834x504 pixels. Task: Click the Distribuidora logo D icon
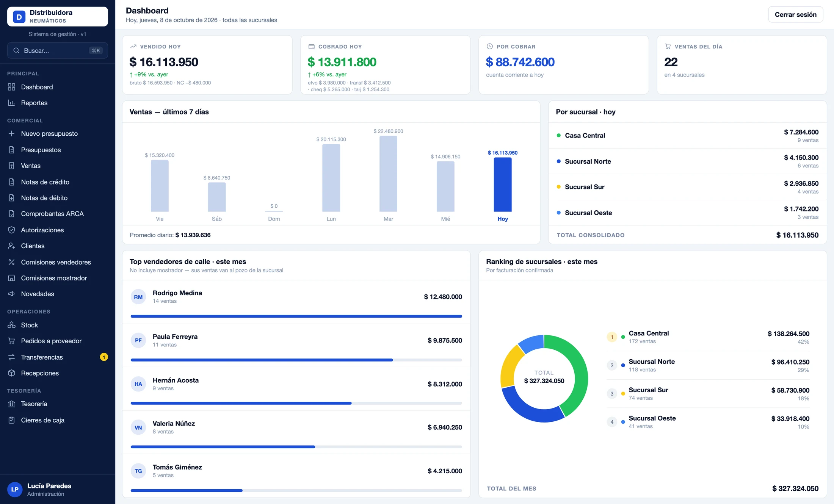point(19,17)
